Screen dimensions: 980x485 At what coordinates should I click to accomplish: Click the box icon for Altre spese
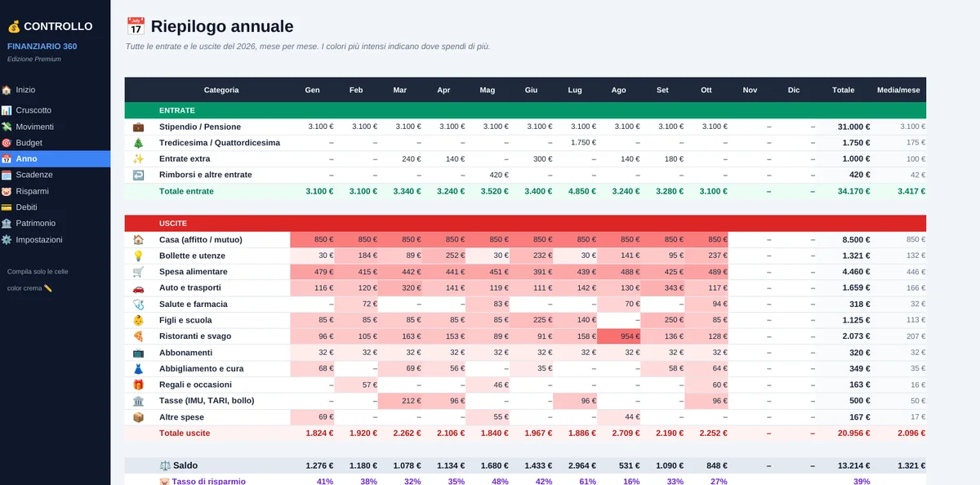point(138,417)
